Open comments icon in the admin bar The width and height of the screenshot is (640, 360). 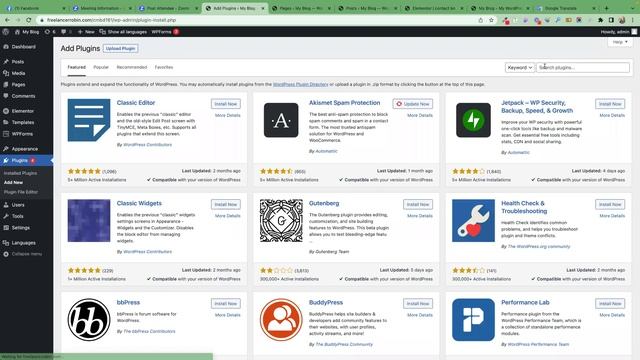tap(66, 31)
